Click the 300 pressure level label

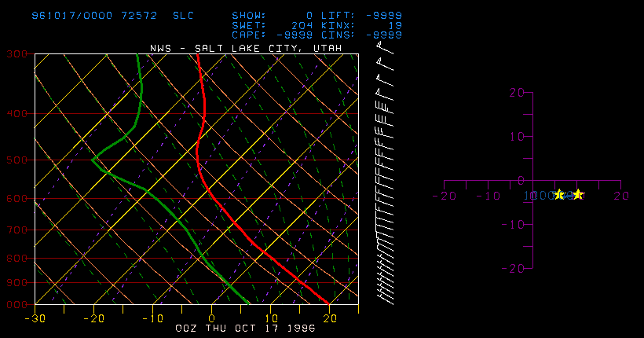16,54
